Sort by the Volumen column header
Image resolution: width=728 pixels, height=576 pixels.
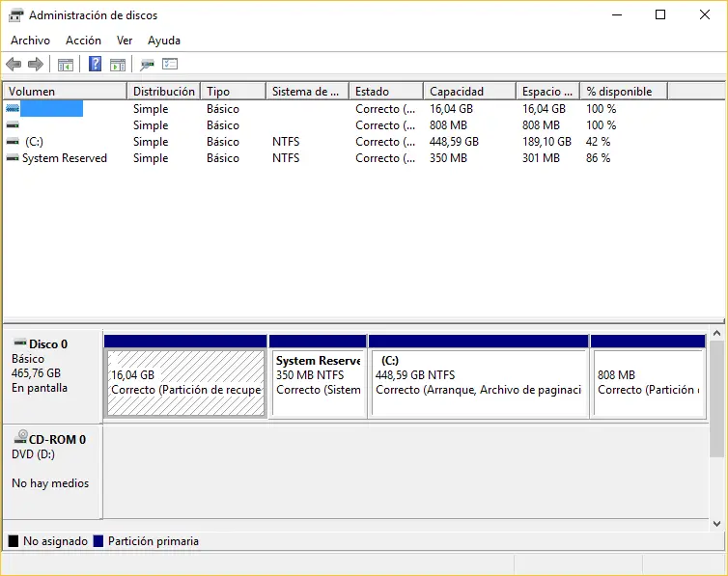click(65, 92)
